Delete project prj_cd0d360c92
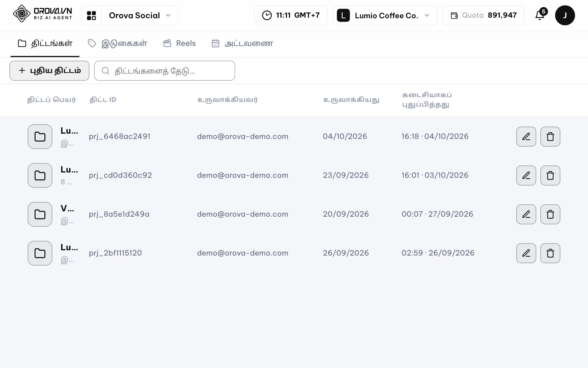The width and height of the screenshot is (588, 368). coord(550,175)
